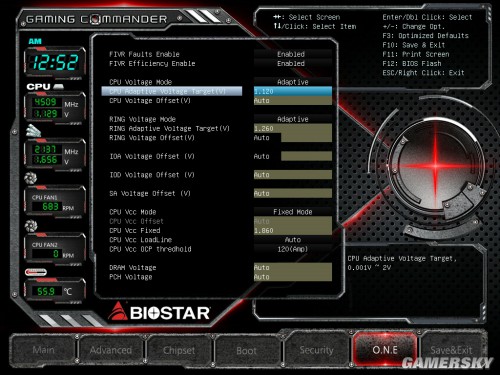Click the memory module icon
Screen dimensions: 500x375
click(33, 131)
